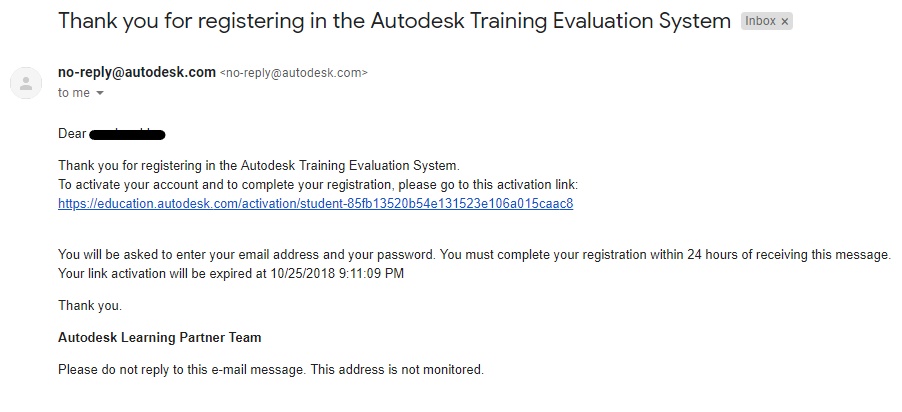Click the sender address in angle brackets

coord(293,73)
